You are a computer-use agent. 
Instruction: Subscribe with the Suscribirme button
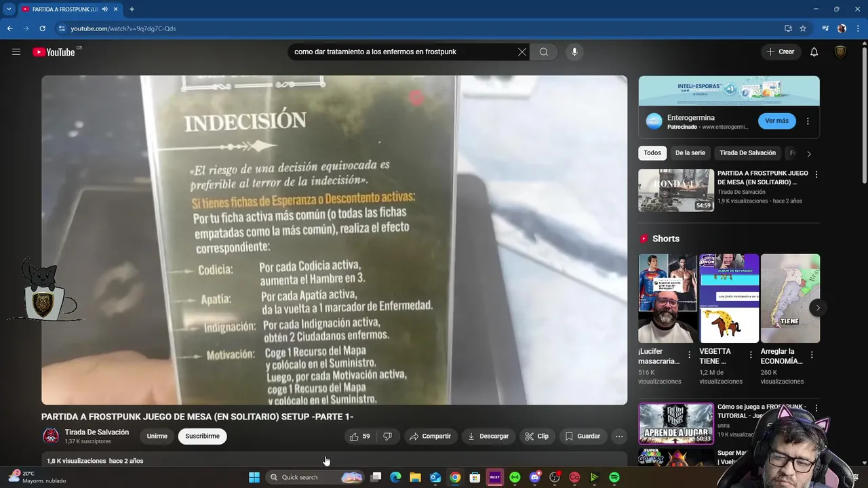(x=203, y=436)
